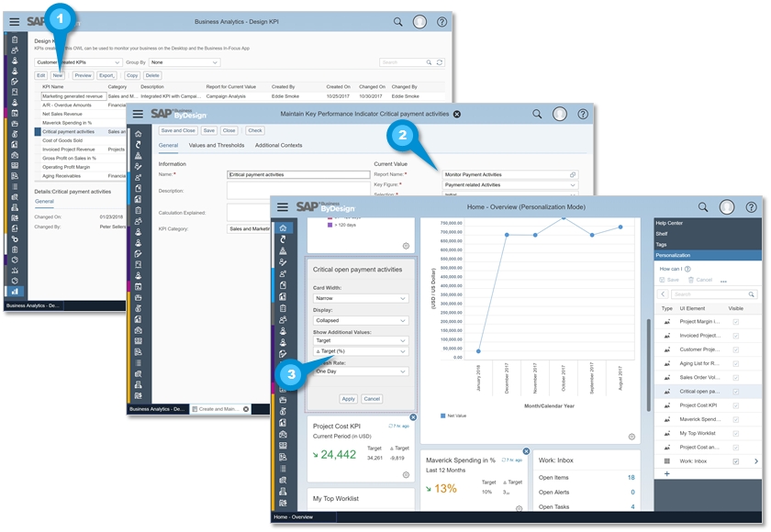
Task: Open more options ellipsis in Personalization panel
Action: pos(723,281)
